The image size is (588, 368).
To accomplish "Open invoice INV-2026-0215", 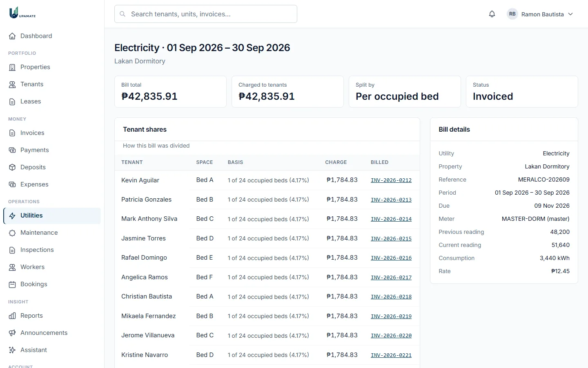I will (391, 239).
